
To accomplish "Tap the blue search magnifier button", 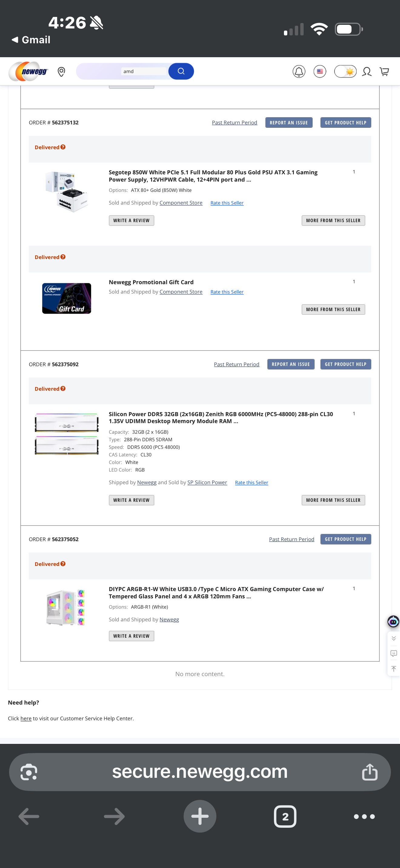I will tap(181, 71).
